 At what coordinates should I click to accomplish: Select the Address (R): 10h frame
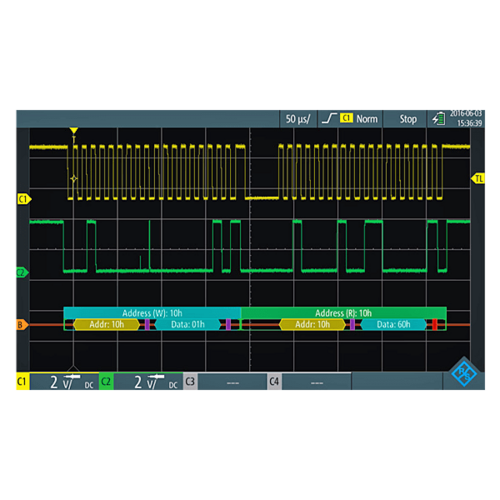(344, 313)
